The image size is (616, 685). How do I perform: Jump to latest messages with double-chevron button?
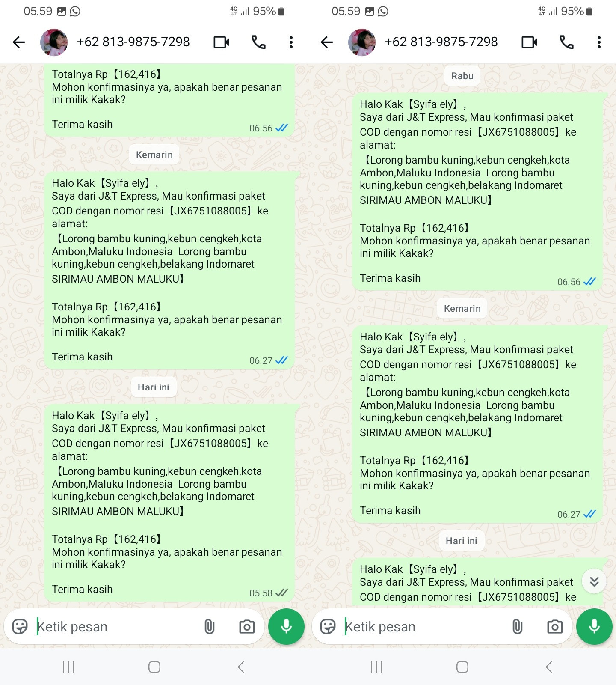tap(594, 581)
